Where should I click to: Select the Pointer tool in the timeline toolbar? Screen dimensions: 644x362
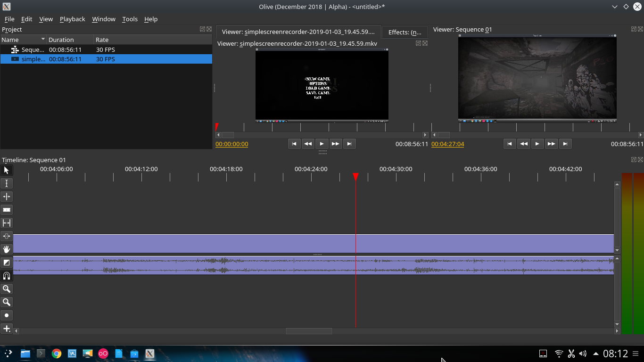[7, 170]
